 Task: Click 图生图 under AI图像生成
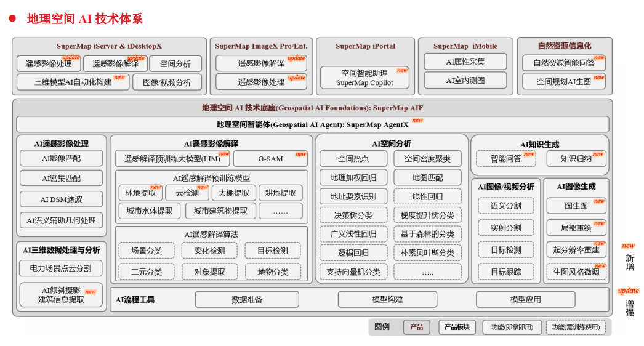[x=576, y=205]
